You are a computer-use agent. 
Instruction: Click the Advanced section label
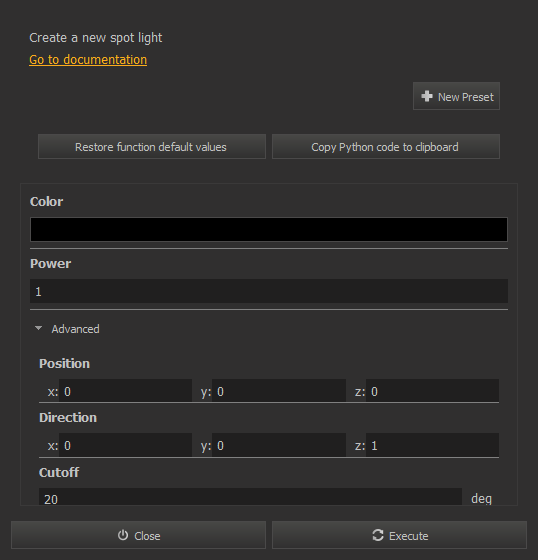(x=75, y=329)
